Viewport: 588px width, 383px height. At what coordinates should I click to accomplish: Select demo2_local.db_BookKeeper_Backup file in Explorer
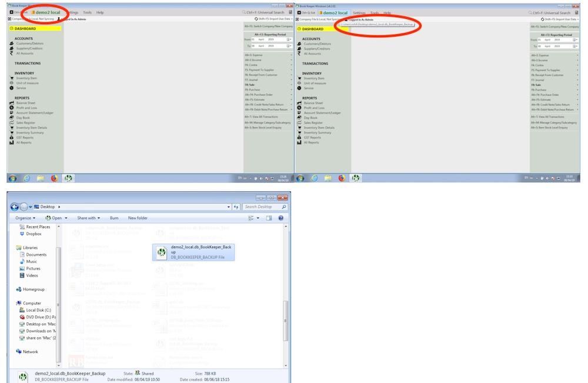click(193, 252)
